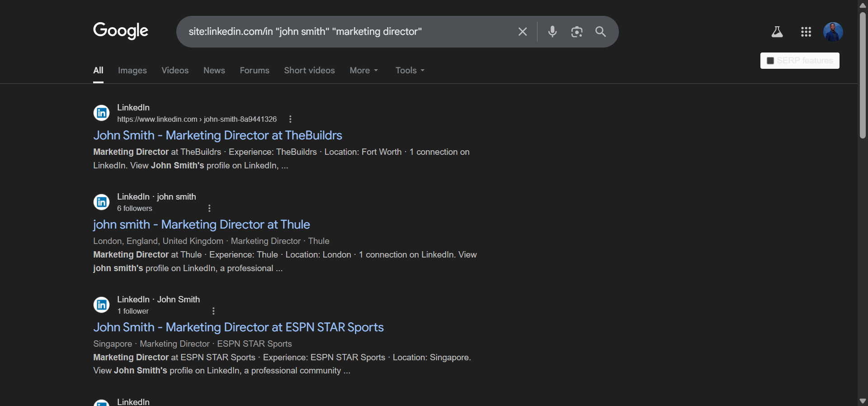The image size is (868, 406).
Task: Clear the search query with the X icon
Action: [x=523, y=32]
